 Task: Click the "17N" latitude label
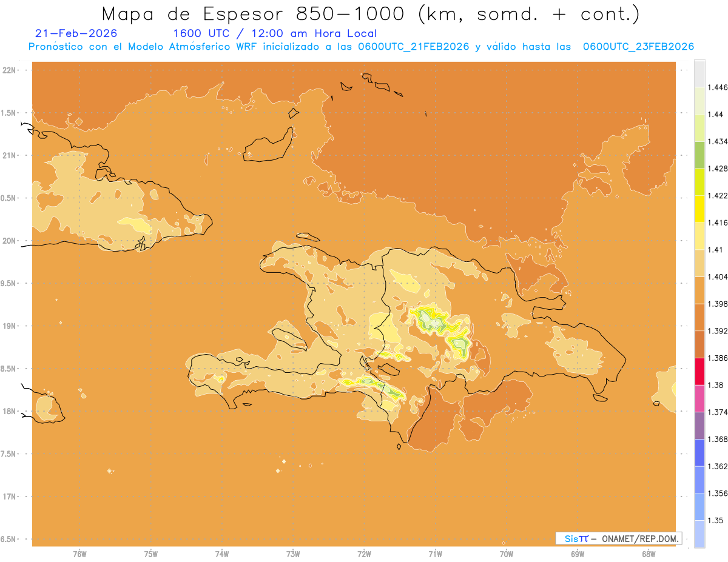(10, 497)
